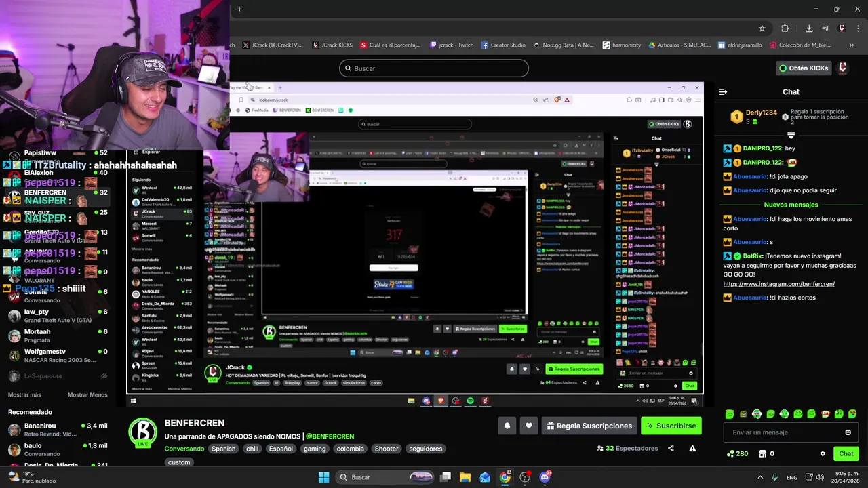This screenshot has width=868, height=488.
Task: Open the Kick user avatar menu
Action: pyautogui.click(x=843, y=68)
